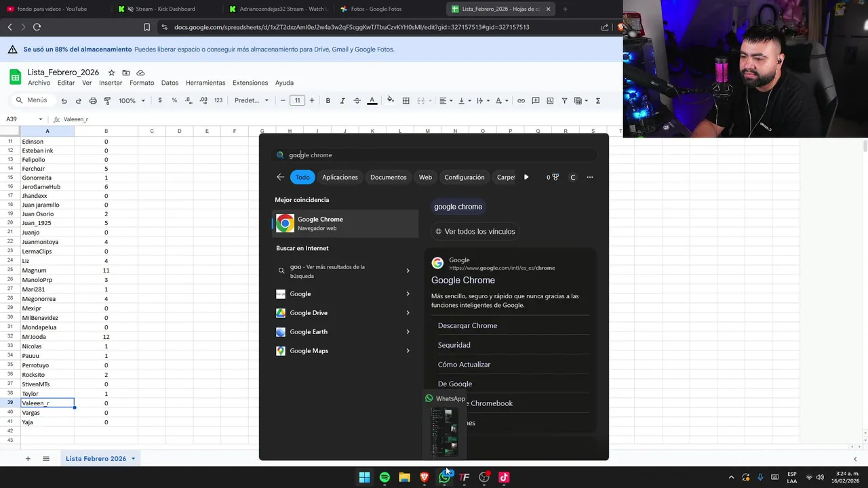
Task: Apply percent format to the cell
Action: (x=174, y=100)
